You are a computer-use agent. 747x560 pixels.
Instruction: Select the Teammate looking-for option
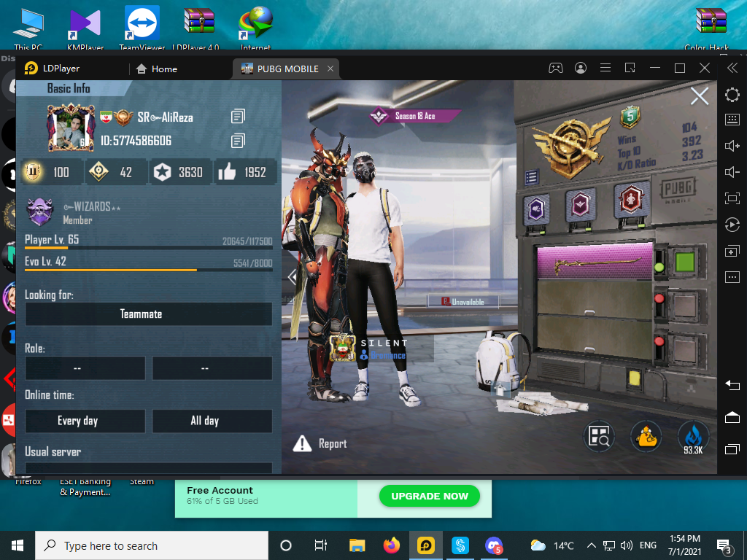tap(149, 314)
